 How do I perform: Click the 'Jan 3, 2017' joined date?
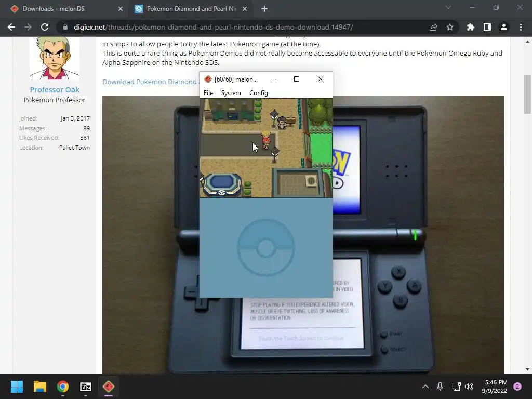pos(75,118)
